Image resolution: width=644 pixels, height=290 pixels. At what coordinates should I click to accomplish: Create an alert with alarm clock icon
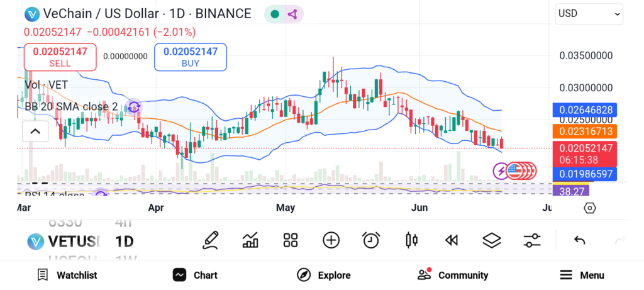point(371,240)
